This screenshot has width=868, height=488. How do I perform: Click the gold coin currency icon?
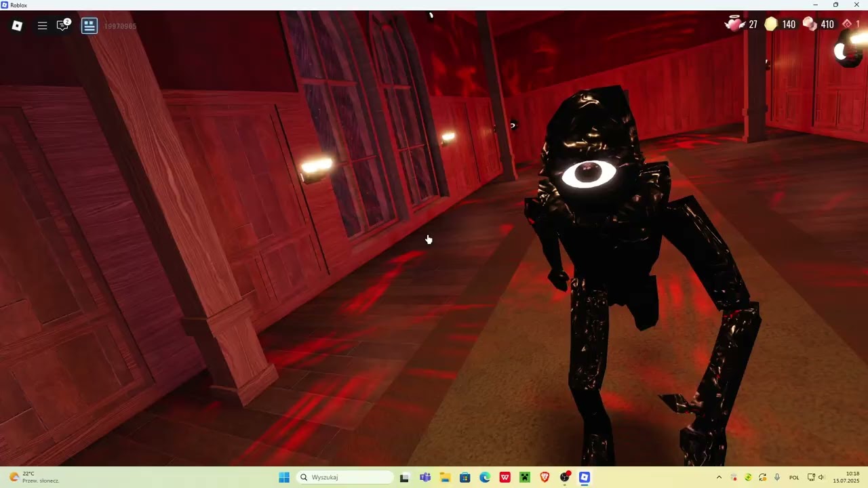coord(771,24)
